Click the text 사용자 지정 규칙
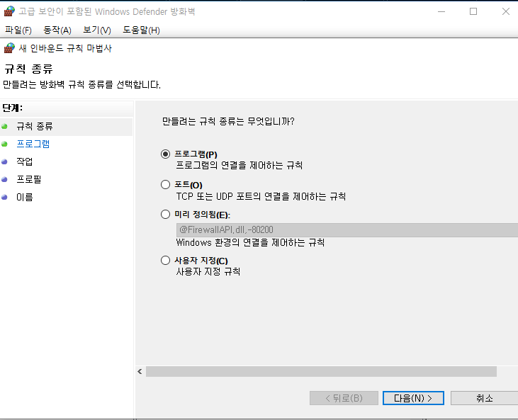The image size is (518, 420). point(208,271)
